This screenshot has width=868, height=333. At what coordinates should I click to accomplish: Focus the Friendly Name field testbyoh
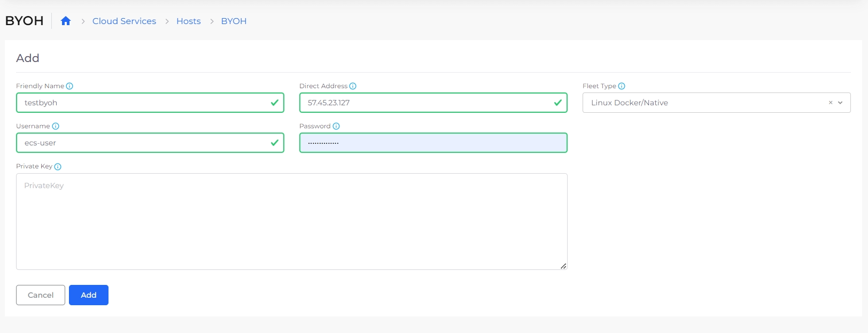(x=144, y=103)
